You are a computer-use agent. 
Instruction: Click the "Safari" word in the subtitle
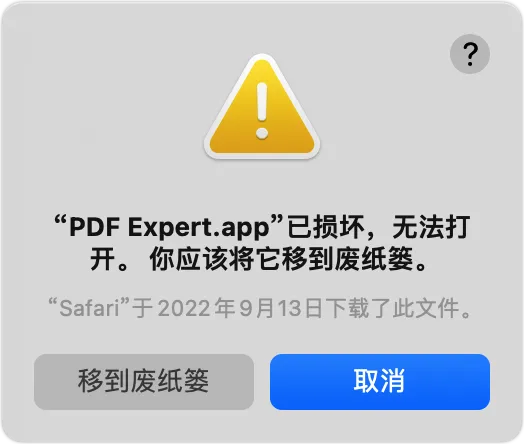(89, 308)
